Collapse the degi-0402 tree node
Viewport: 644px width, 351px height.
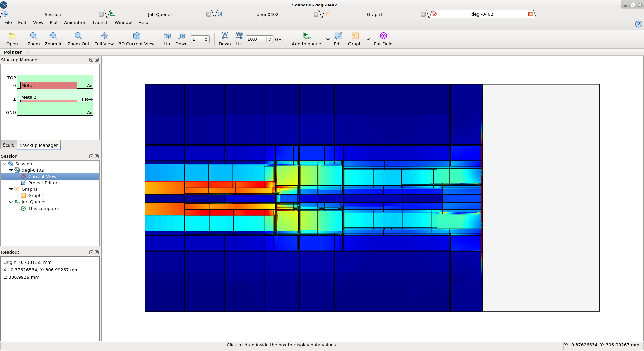point(11,170)
